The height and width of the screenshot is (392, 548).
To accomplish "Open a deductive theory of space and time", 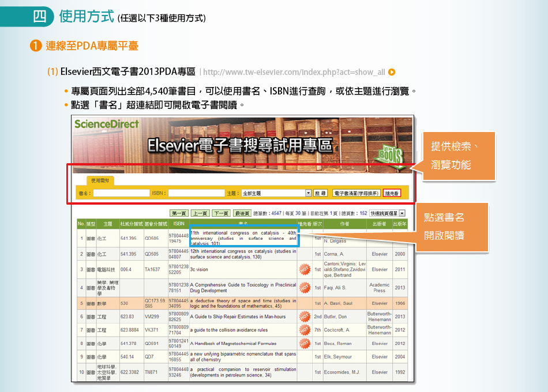I will click(243, 303).
